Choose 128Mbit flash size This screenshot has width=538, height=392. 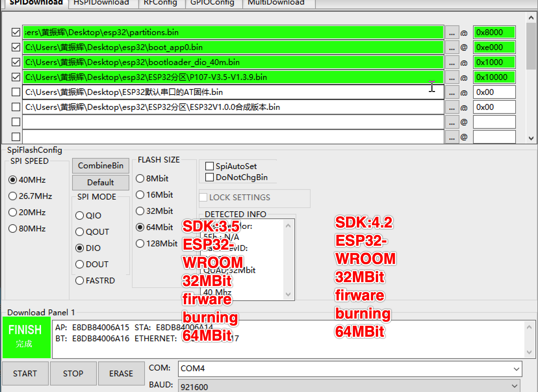click(140, 243)
